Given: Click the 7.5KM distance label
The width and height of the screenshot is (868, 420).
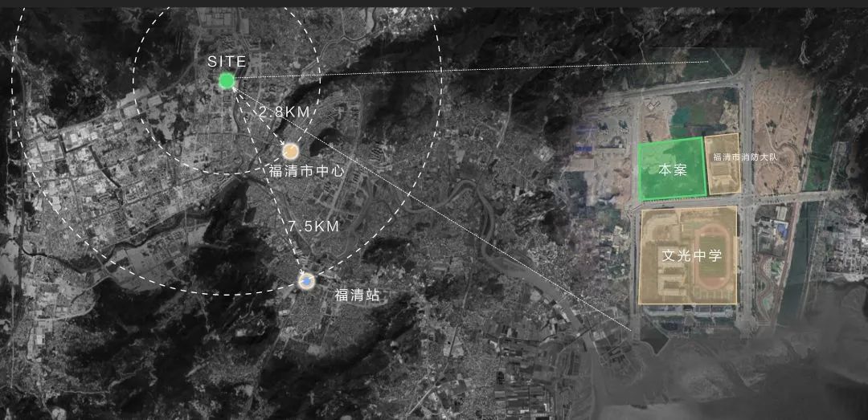Looking at the screenshot, I should click(314, 226).
